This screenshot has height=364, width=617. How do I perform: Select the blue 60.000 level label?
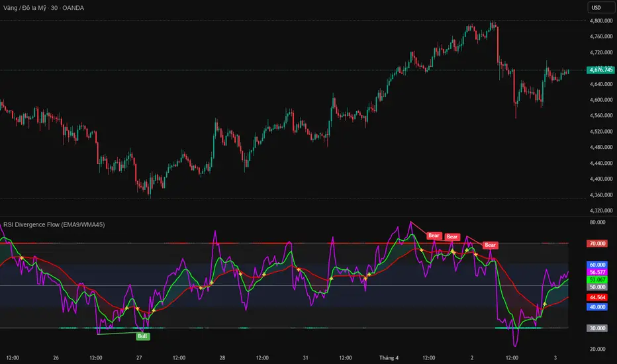(597, 265)
